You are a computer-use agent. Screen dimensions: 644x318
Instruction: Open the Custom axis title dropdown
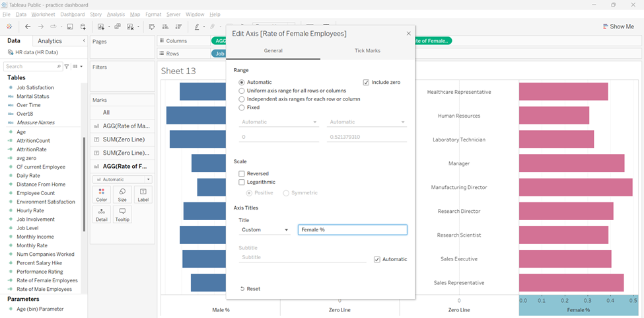tap(264, 230)
